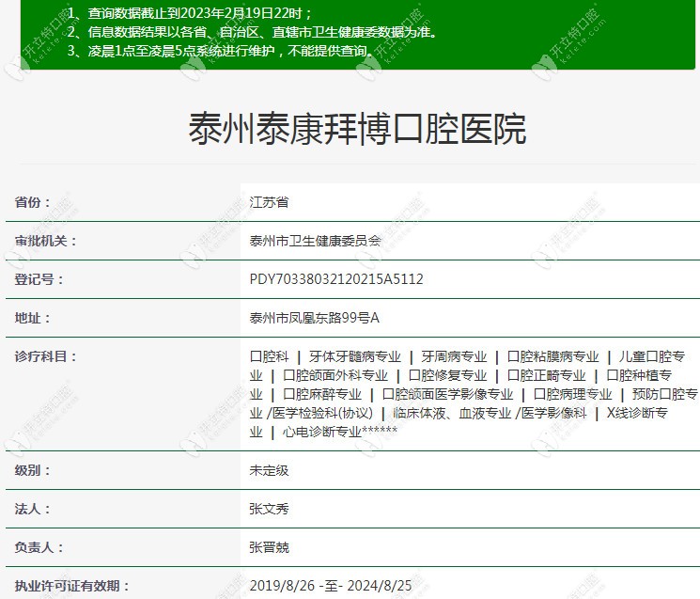
Task: Click 口腔颌面医学影像专业 entry
Action: tap(447, 394)
